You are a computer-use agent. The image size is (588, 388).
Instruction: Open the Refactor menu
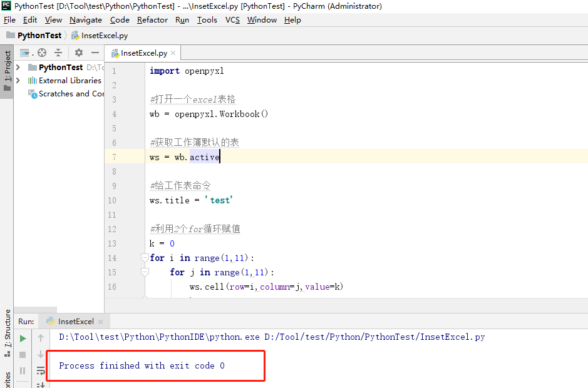click(152, 19)
